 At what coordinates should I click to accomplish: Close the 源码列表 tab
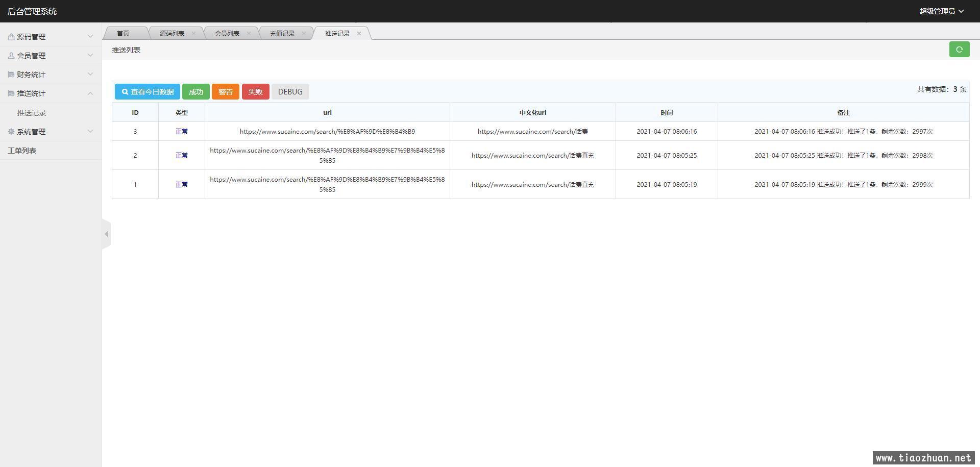point(193,34)
